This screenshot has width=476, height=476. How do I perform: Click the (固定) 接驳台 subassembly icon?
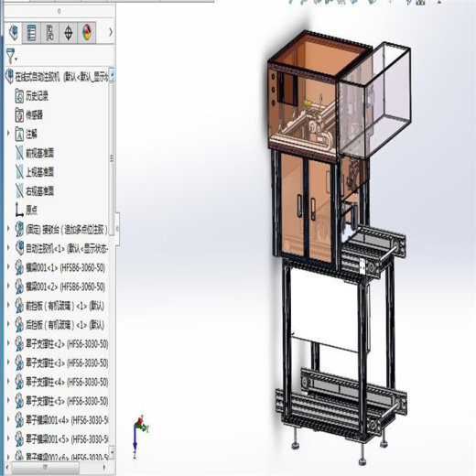tap(19, 229)
